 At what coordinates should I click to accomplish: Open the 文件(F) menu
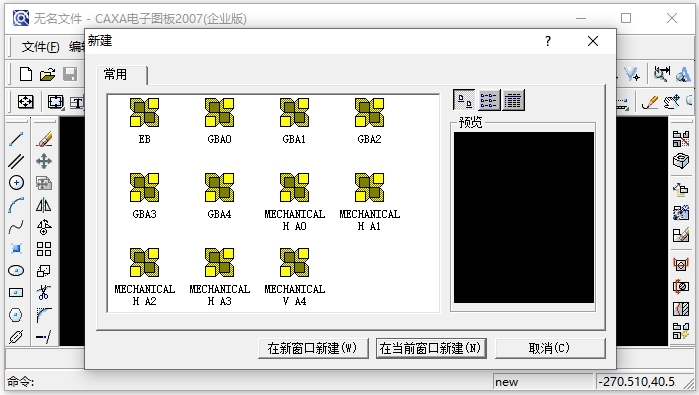(x=40, y=46)
